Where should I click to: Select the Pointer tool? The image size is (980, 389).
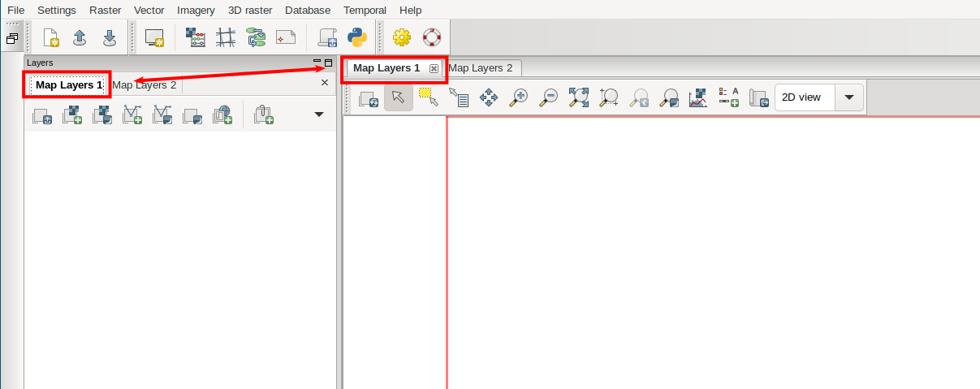tap(398, 97)
